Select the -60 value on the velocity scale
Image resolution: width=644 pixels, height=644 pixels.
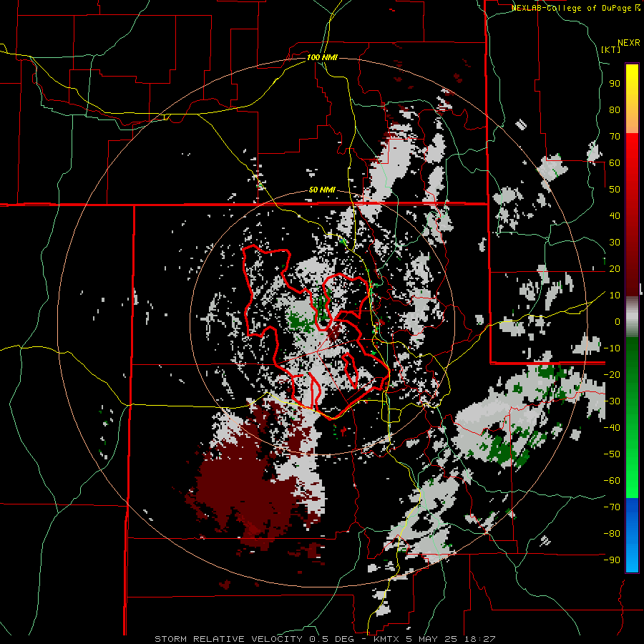(x=612, y=481)
